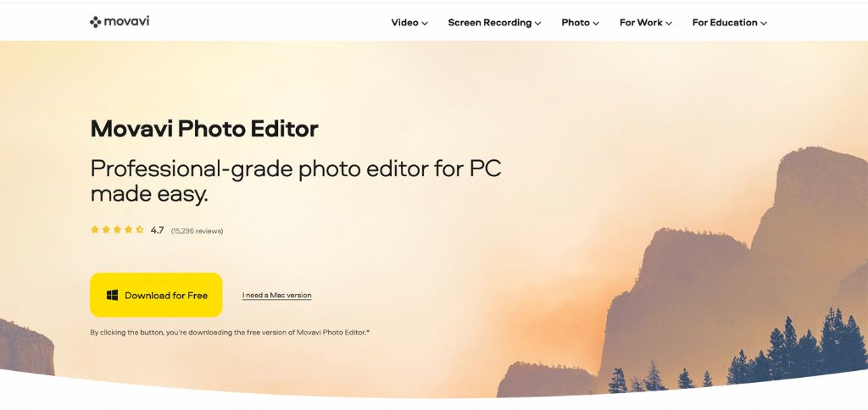Open the For Education menu
The height and width of the screenshot is (410, 868).
[730, 23]
